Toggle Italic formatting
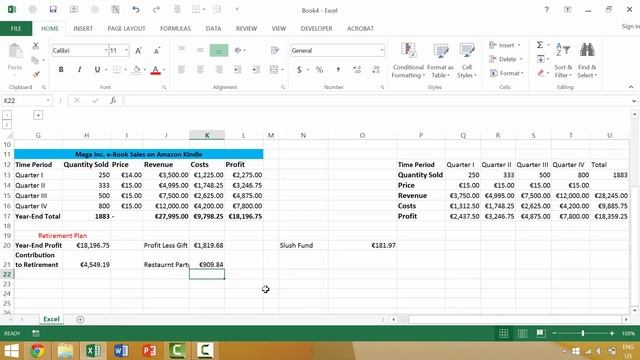The height and width of the screenshot is (360, 640). 79,70
